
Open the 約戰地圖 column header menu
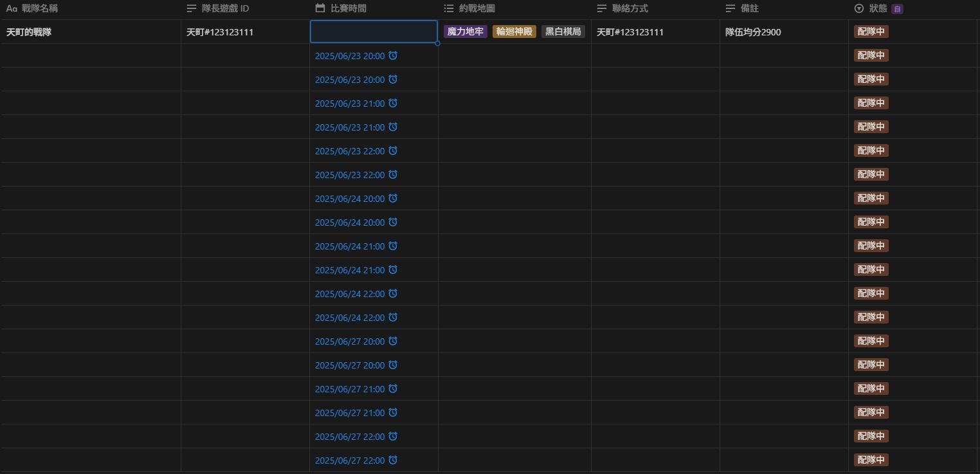click(x=477, y=8)
